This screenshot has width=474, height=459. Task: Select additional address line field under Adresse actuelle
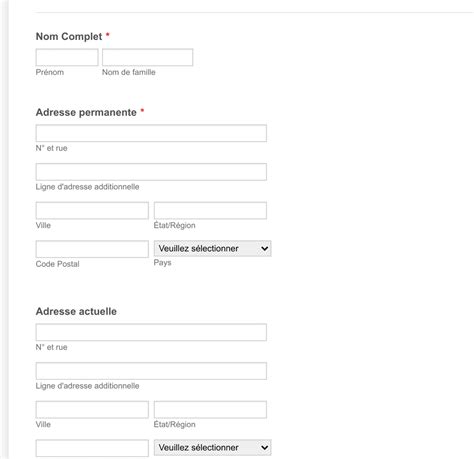coord(151,371)
